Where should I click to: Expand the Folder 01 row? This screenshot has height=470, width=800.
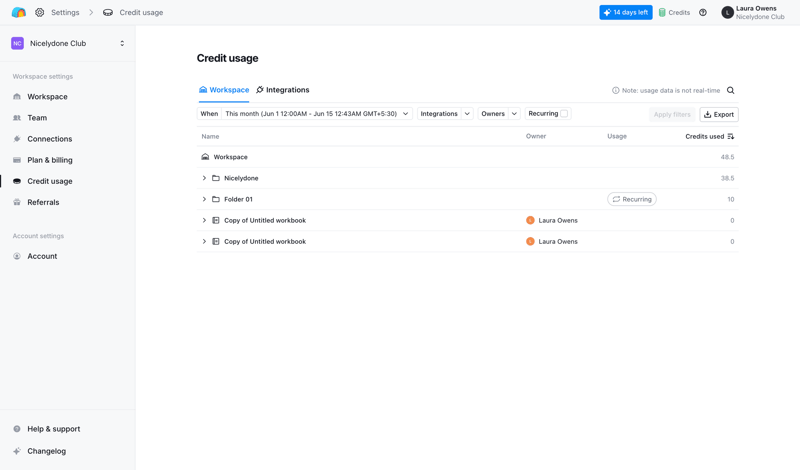[x=204, y=199]
